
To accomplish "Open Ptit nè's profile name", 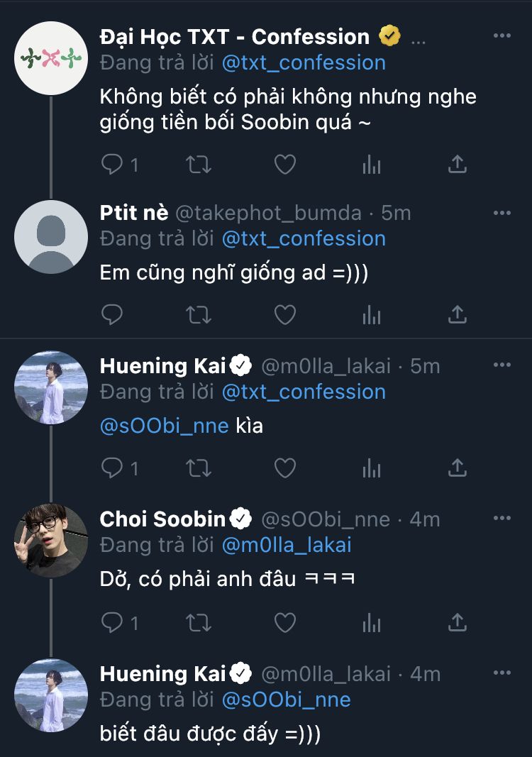I will coord(134,213).
